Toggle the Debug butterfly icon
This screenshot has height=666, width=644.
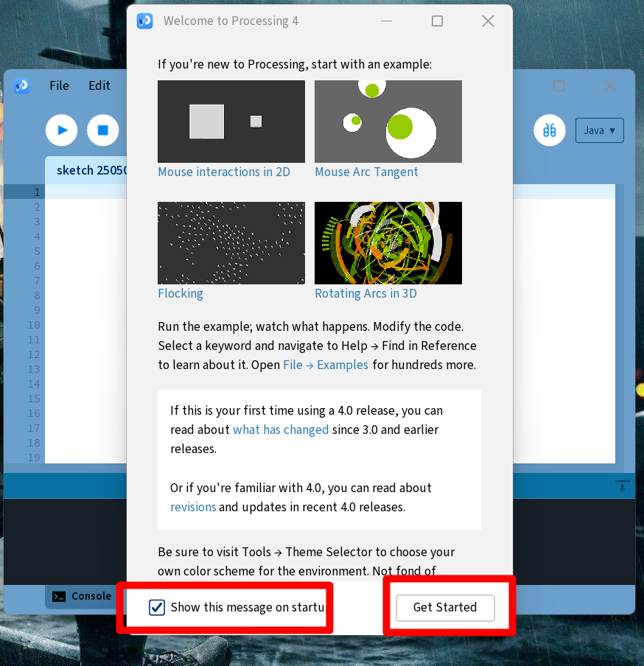(x=549, y=130)
